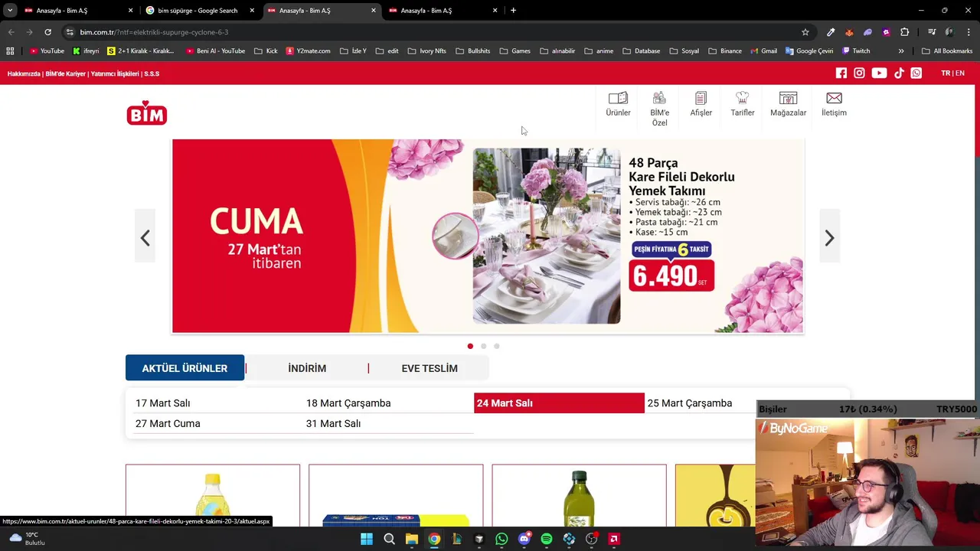This screenshot has width=980, height=551.
Task: Select the 27 Mart Cuma date
Action: click(x=168, y=423)
